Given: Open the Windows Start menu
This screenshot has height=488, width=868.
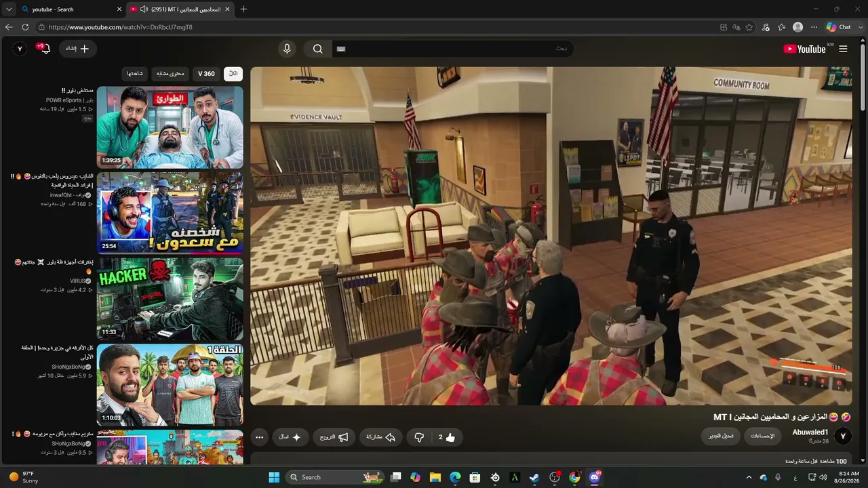Looking at the screenshot, I should point(274,477).
